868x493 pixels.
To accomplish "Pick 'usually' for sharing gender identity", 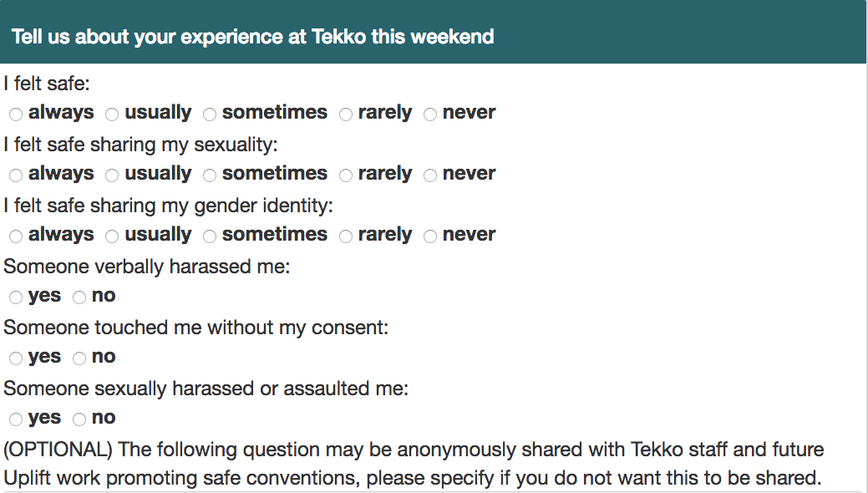I will tap(112, 236).
